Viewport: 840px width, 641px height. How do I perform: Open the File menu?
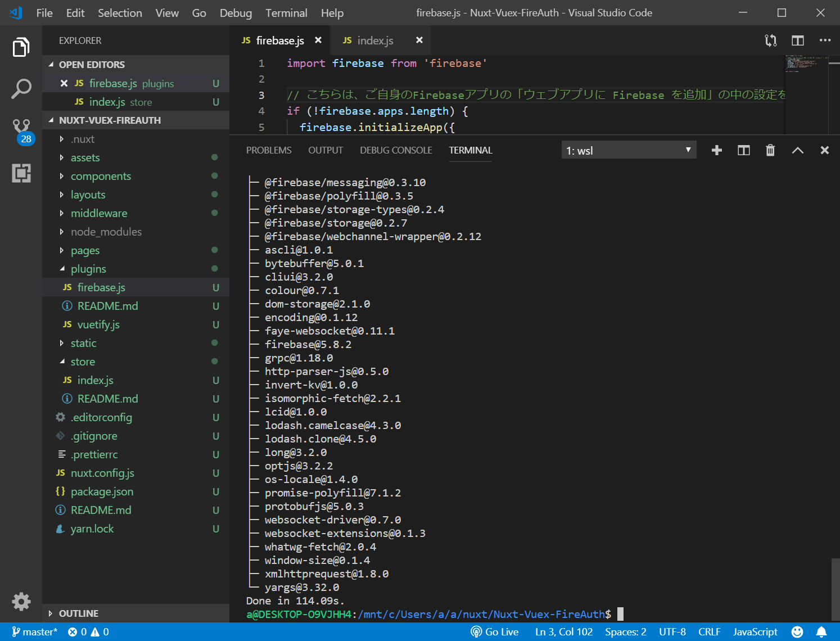tap(44, 13)
